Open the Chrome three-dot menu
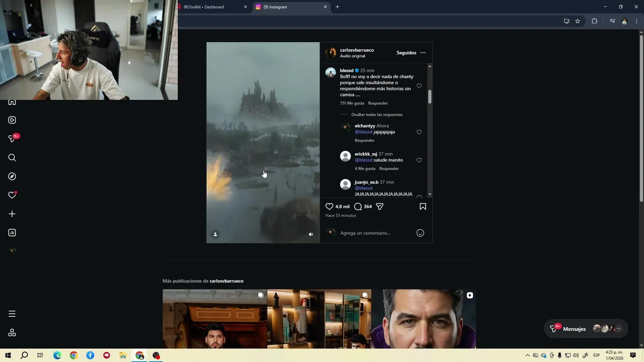The image size is (644, 362). tap(636, 21)
